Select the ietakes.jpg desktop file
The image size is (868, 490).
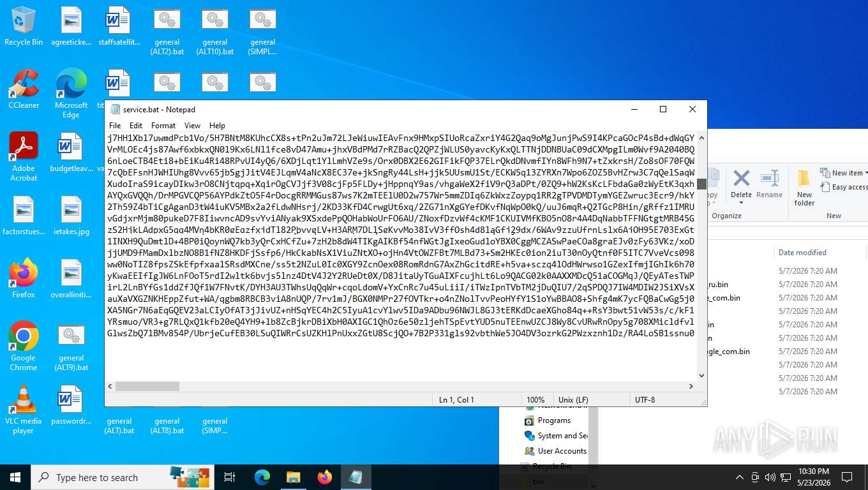[71, 216]
